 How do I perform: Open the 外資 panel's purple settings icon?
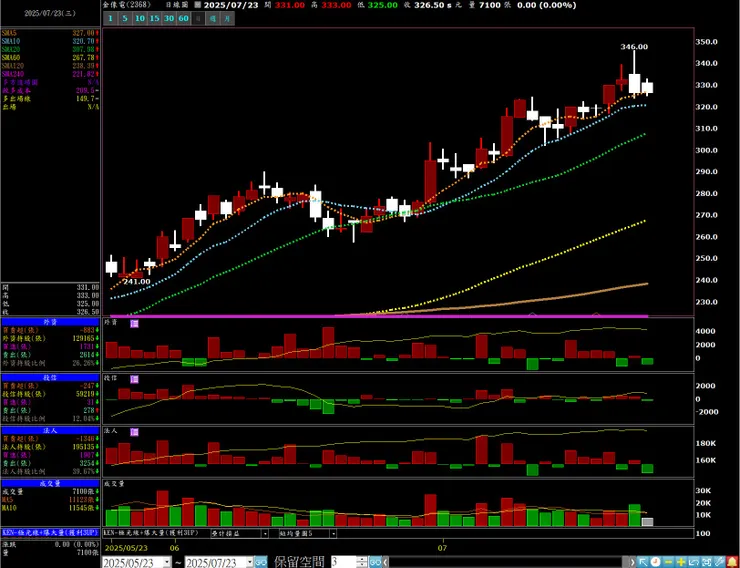click(135, 324)
